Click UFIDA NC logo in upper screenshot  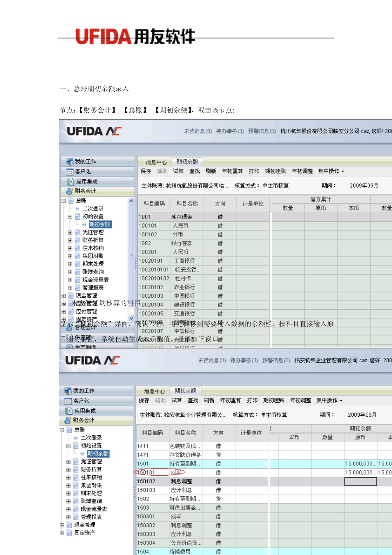(x=94, y=131)
